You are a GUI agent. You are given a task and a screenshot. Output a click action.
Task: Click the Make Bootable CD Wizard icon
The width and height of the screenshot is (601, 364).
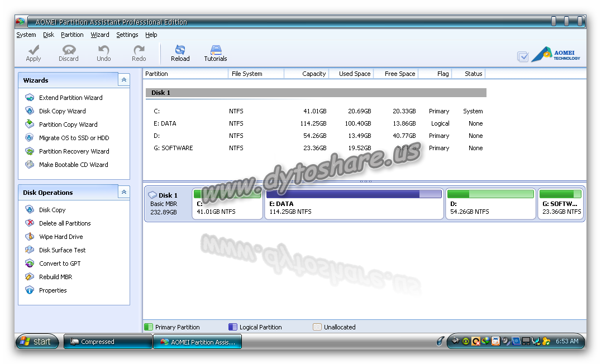click(30, 164)
